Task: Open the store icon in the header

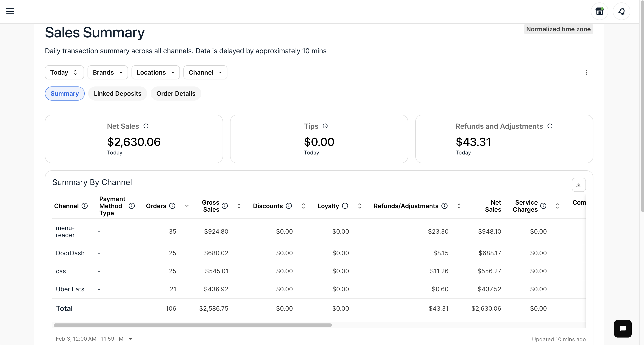Action: point(599,11)
